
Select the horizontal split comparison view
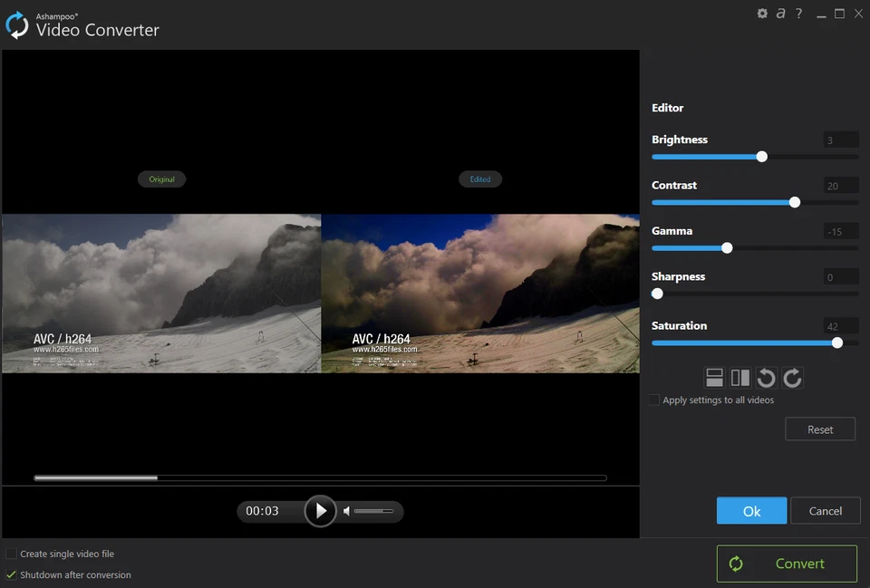click(x=714, y=377)
